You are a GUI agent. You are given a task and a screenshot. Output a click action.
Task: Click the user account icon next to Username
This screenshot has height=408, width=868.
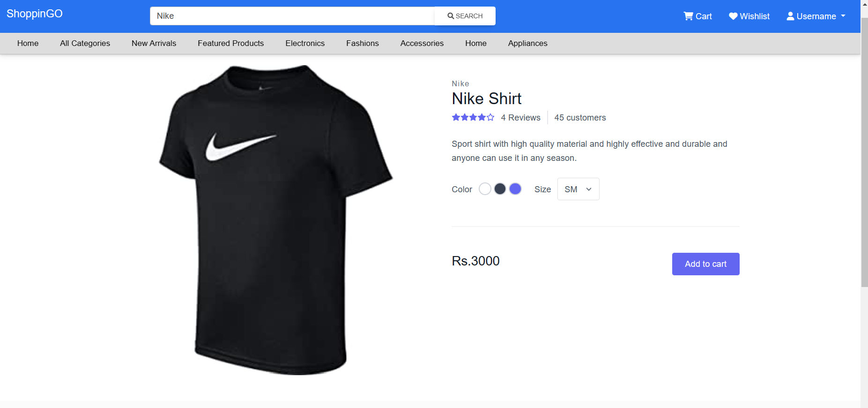790,16
